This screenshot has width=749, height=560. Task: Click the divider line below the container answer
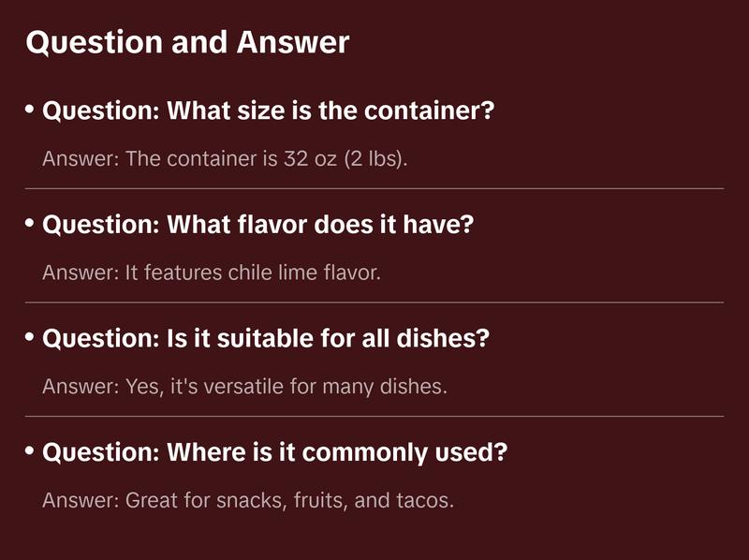[x=374, y=188]
